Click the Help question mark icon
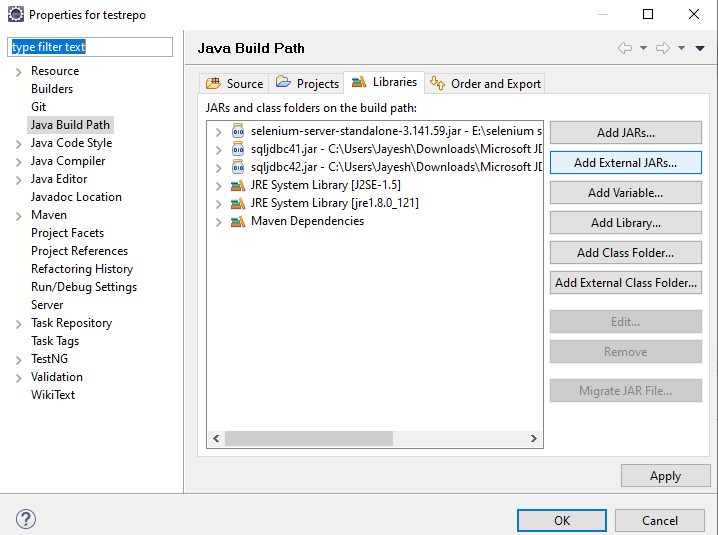Viewport: 718px width, 535px height. 26,519
